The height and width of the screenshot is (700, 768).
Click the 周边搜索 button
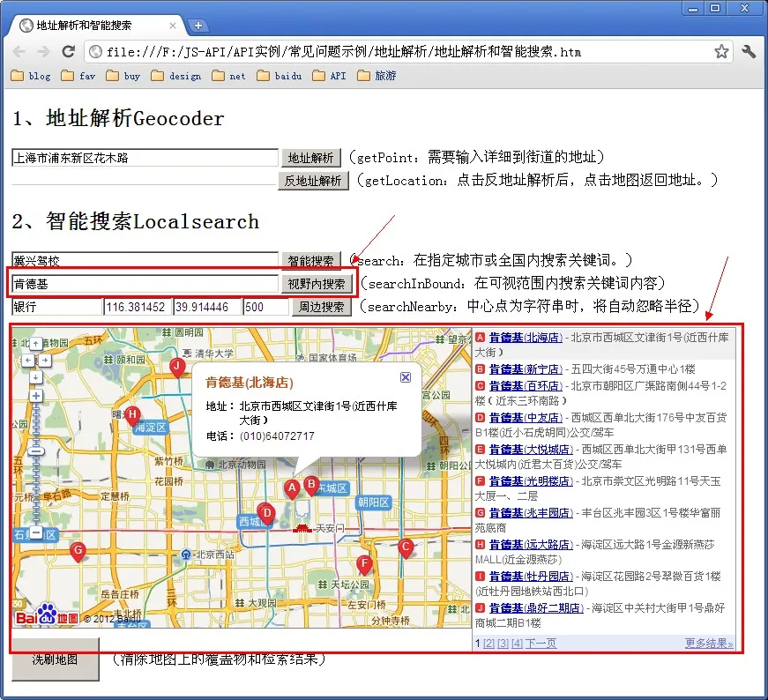point(321,308)
